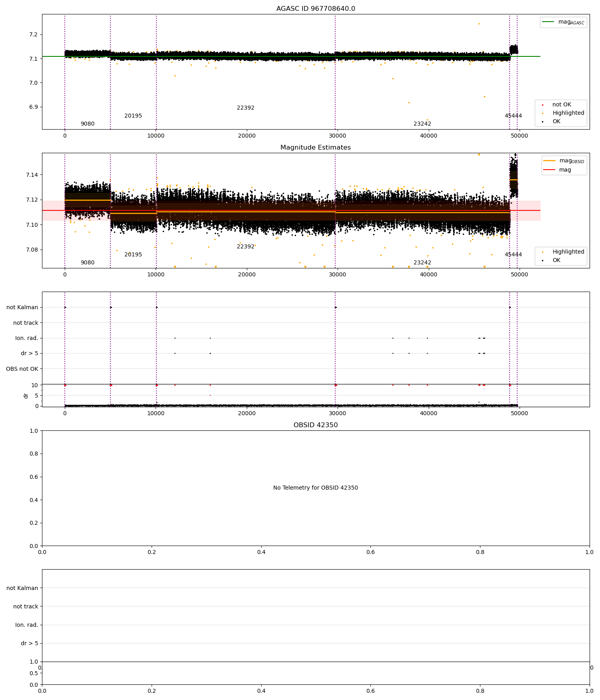Click 'not Kalman' label in the bottom plot
Screen dimensions: 600x700
click(22, 588)
